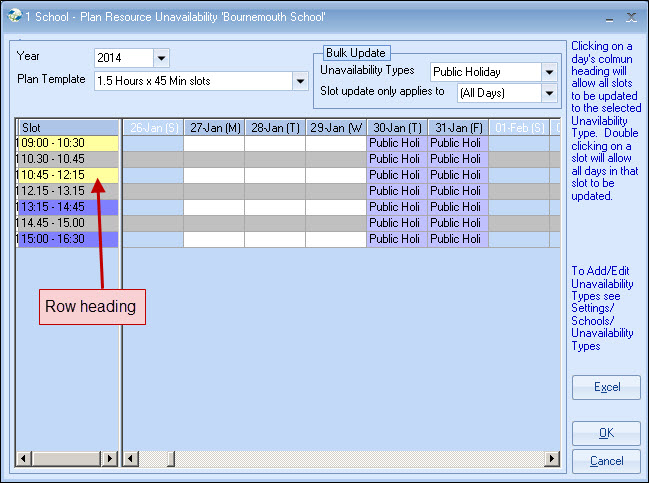Click the Slot column header
This screenshot has width=649, height=483.
pos(67,127)
